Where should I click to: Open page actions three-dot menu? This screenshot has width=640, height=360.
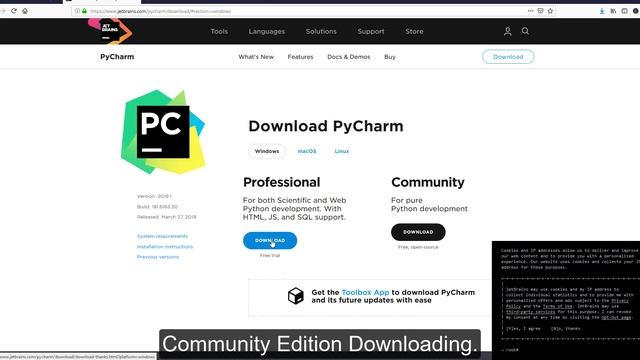pos(530,11)
